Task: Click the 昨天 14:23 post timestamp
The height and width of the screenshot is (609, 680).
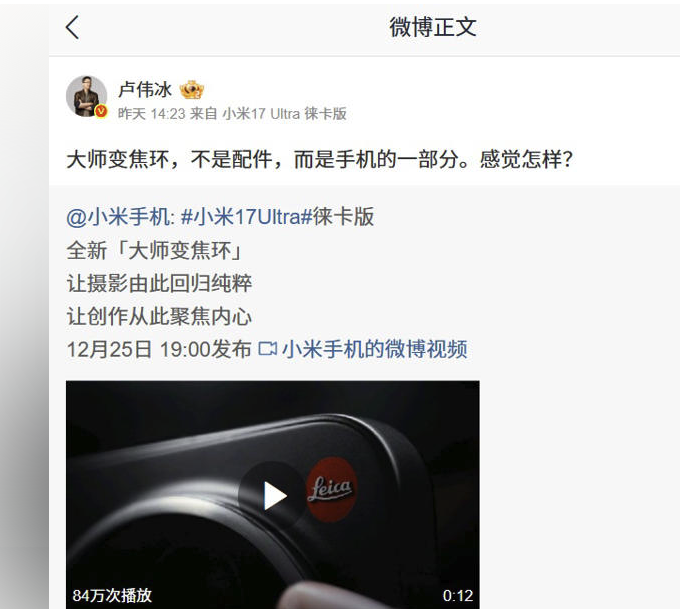Action: (x=152, y=114)
